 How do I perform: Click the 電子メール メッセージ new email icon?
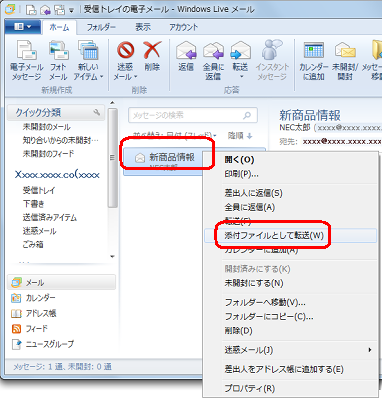[x=26, y=50]
